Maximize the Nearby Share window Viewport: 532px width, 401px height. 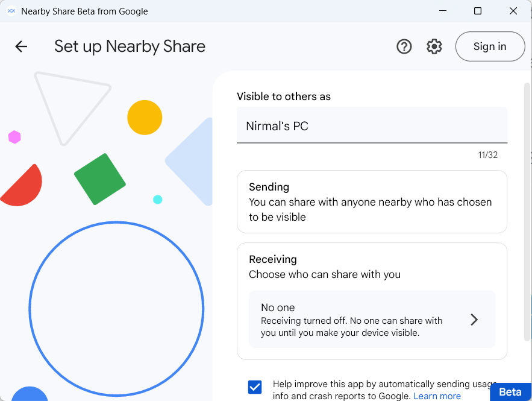coord(478,11)
